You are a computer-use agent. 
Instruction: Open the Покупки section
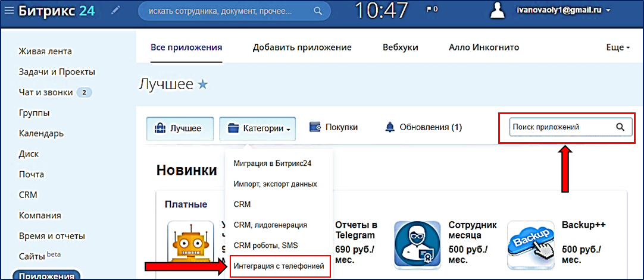click(333, 127)
